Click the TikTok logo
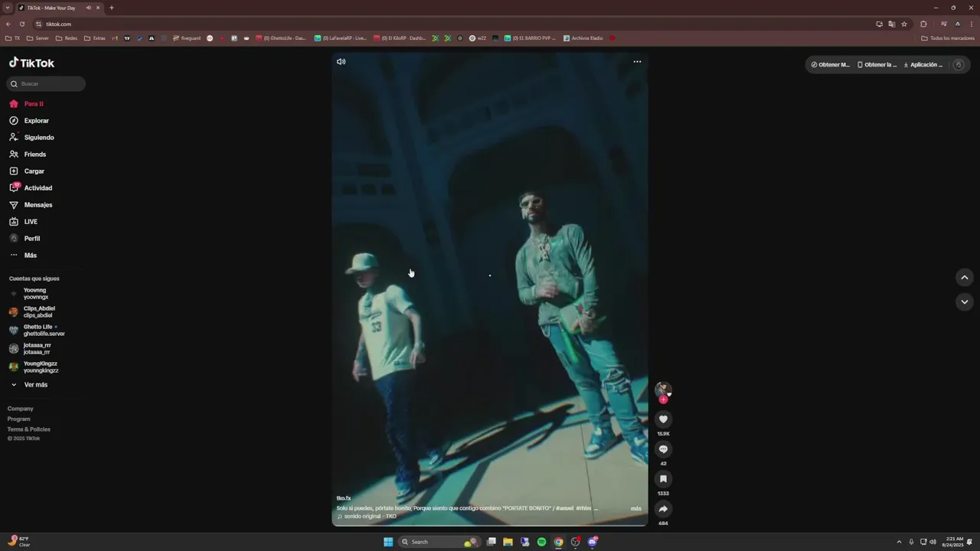The height and width of the screenshot is (551, 980). point(31,63)
